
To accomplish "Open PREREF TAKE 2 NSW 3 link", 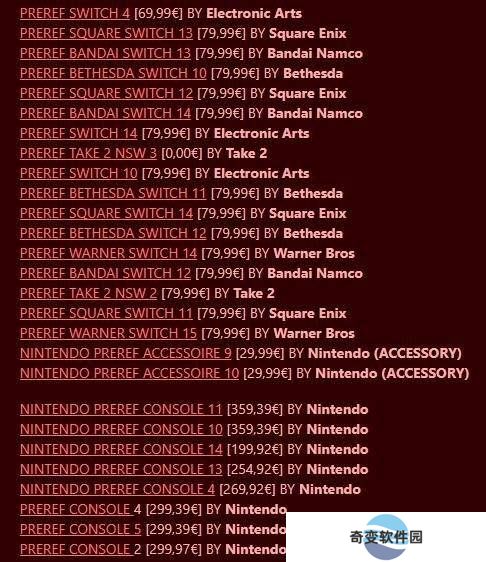I will pyautogui.click(x=88, y=153).
